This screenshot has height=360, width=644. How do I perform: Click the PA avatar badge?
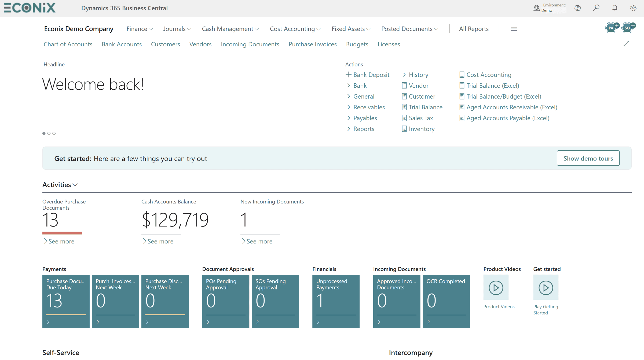611,28
